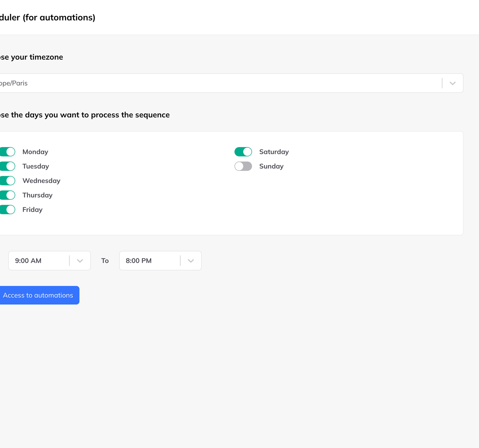
Task: Enable the Sunday toggle
Action: (243, 166)
